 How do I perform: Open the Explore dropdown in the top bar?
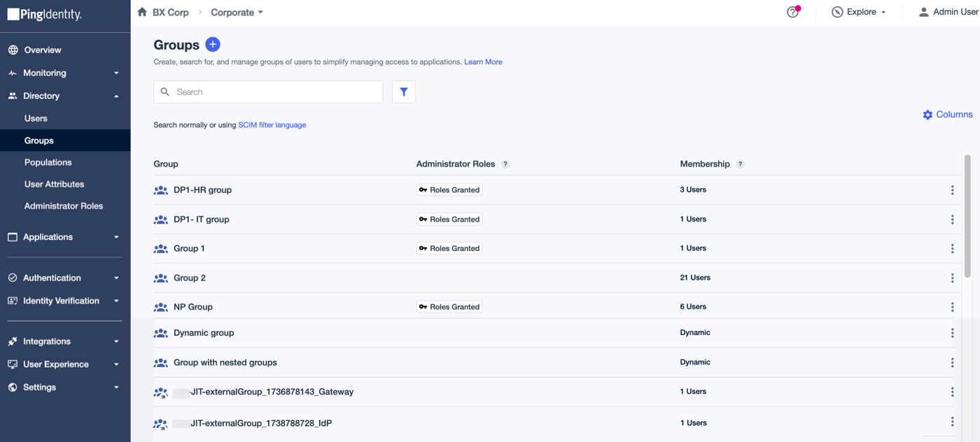pos(859,12)
